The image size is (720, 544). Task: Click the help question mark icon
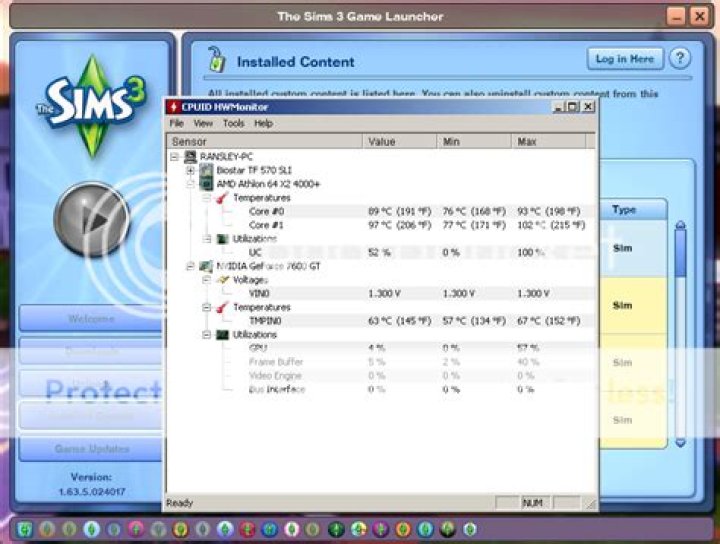point(680,59)
